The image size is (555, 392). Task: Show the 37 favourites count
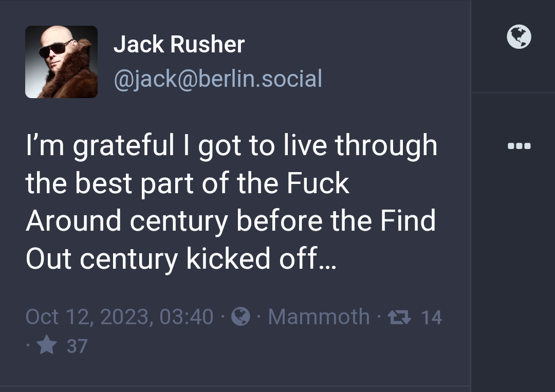pyautogui.click(x=77, y=346)
